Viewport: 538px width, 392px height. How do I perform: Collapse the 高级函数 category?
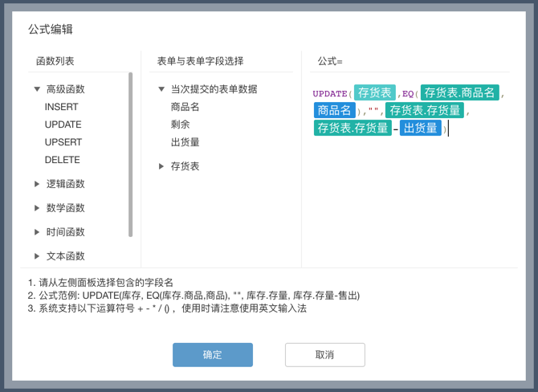click(x=37, y=89)
